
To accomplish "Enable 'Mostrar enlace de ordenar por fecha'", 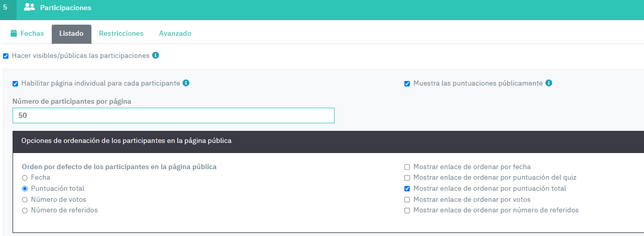I will pyautogui.click(x=407, y=167).
